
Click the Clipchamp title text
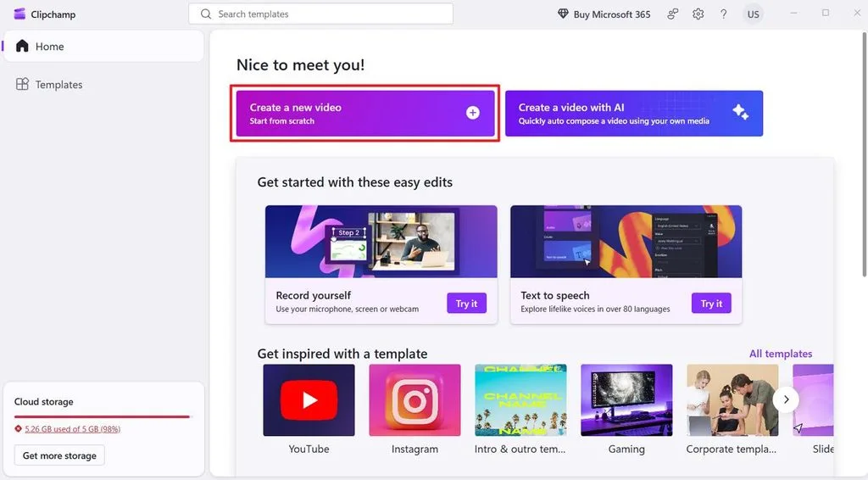coord(53,14)
